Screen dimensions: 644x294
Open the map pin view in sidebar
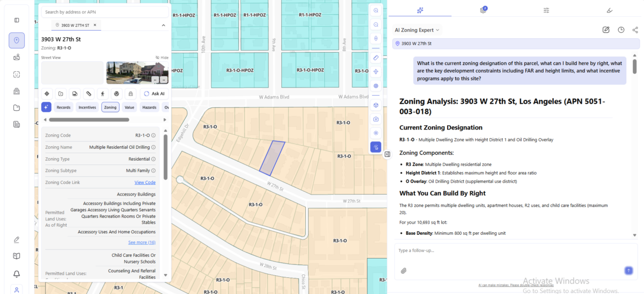pyautogui.click(x=17, y=40)
